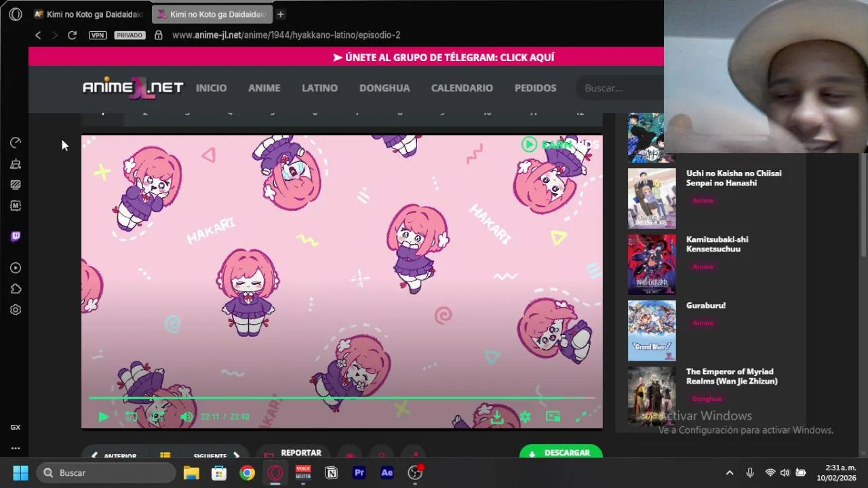
Task: Open video player settings gear
Action: click(525, 417)
